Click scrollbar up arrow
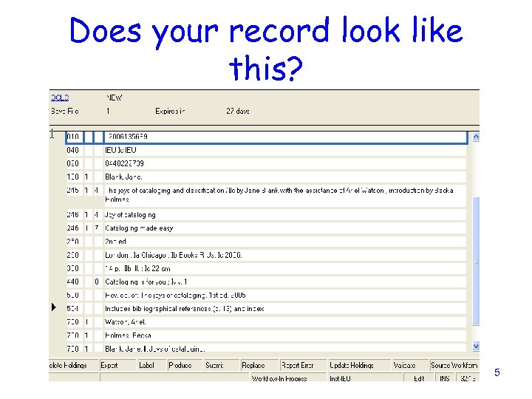Image resolution: width=532 pixels, height=399 pixels. click(x=476, y=137)
